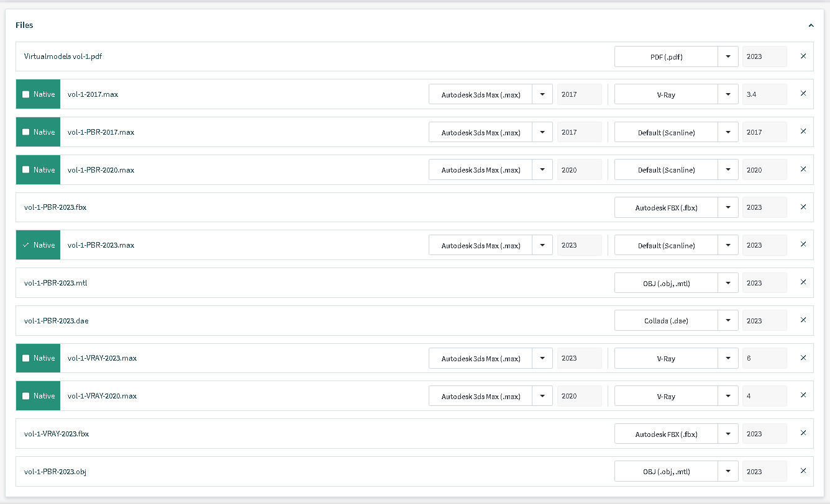Mark vol-1-PBR-2020.max as Native
This screenshot has width=830, height=504.
tap(25, 170)
